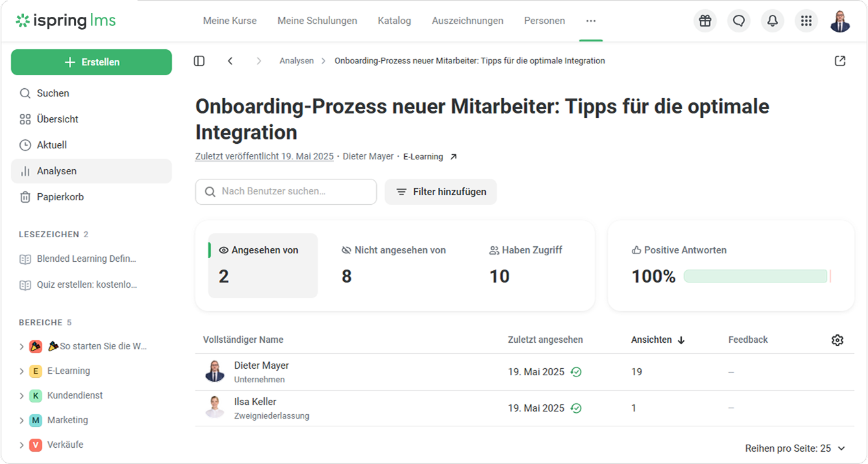Open Ilsa Keller's user row
Viewport: 868px width, 464px height.
524,408
